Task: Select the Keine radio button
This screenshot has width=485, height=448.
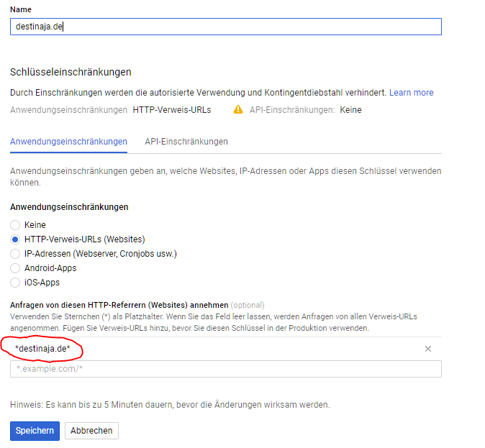Action: pos(15,225)
